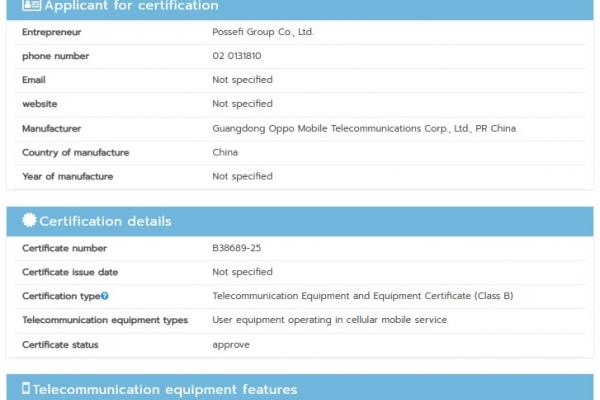Viewport: 600px width, 400px height.
Task: Select the China country value
Action: (x=225, y=152)
